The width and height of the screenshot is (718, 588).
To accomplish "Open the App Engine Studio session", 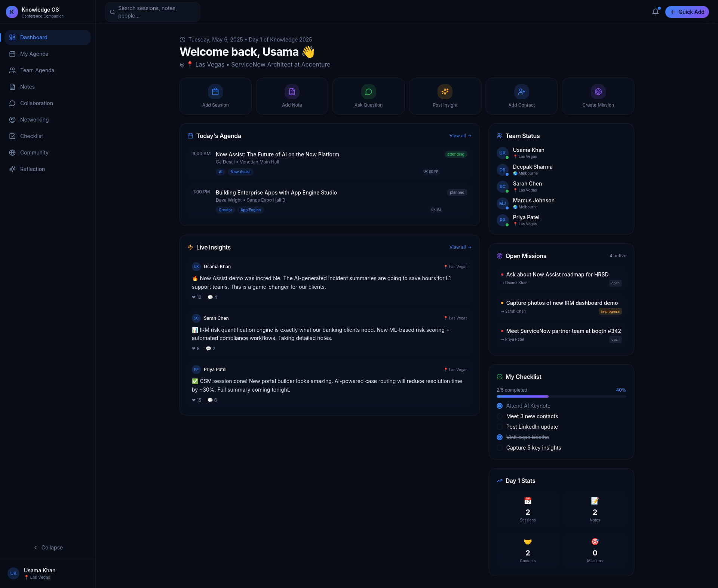I will [x=329, y=201].
